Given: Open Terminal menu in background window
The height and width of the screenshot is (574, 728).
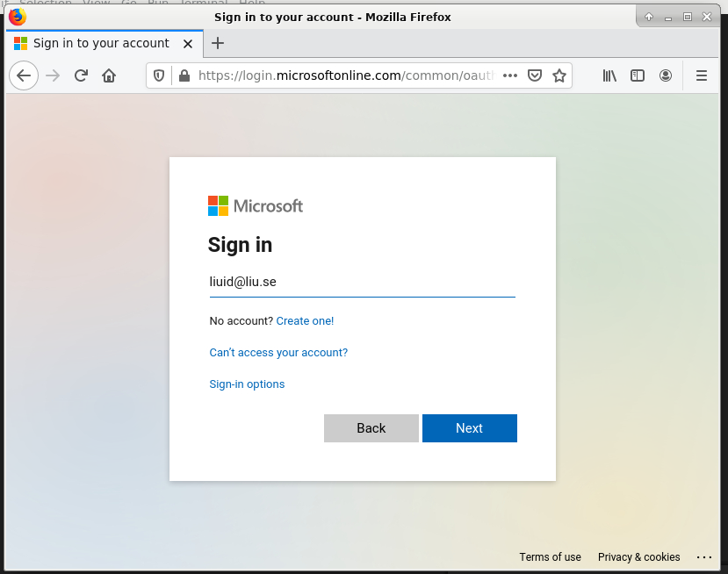Looking at the screenshot, I should [x=204, y=3].
